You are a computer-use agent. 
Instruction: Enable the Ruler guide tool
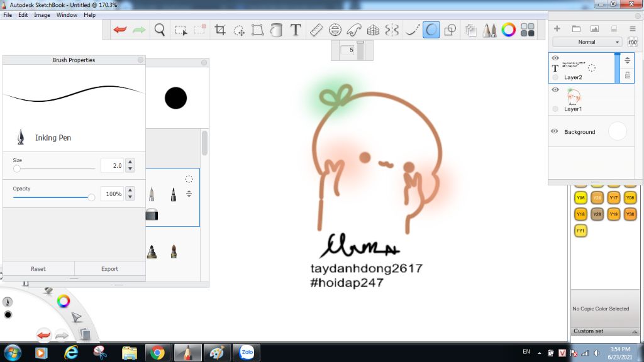point(316,30)
